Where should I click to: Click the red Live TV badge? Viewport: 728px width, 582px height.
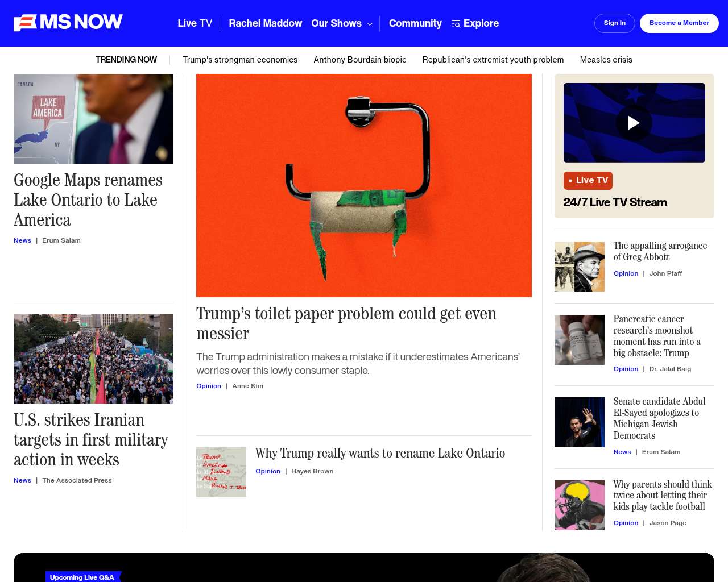(588, 180)
